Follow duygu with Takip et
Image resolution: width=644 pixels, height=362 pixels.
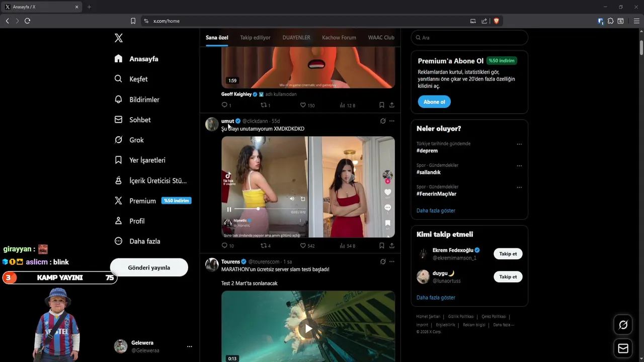(x=508, y=277)
